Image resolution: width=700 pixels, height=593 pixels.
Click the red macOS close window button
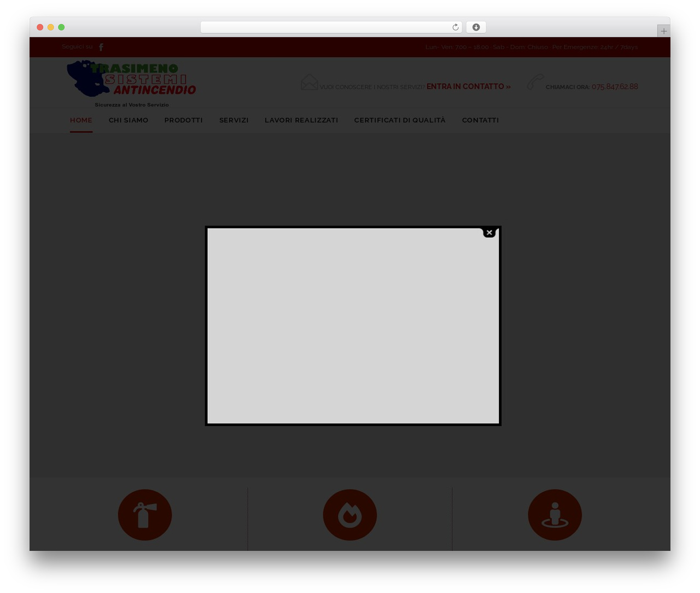point(40,27)
